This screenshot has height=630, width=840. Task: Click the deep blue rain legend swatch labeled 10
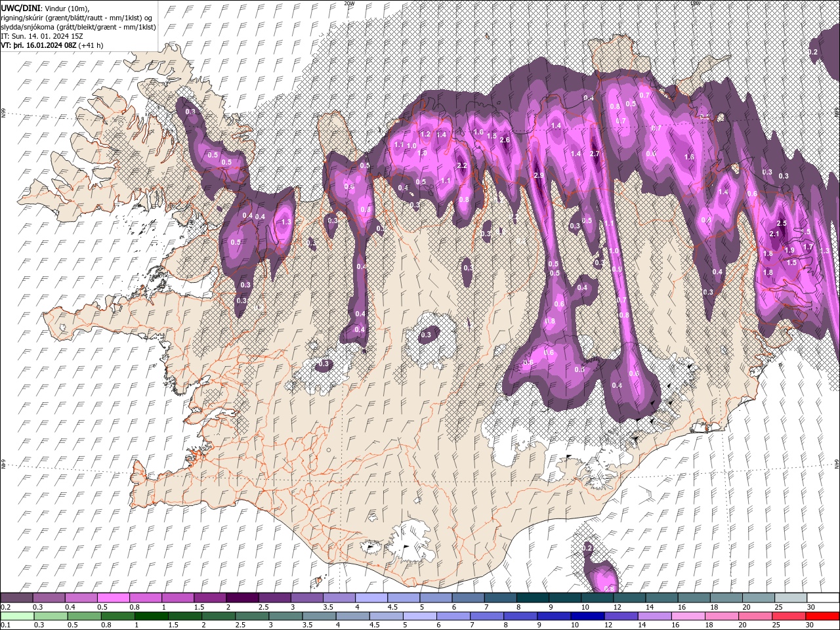[588, 616]
